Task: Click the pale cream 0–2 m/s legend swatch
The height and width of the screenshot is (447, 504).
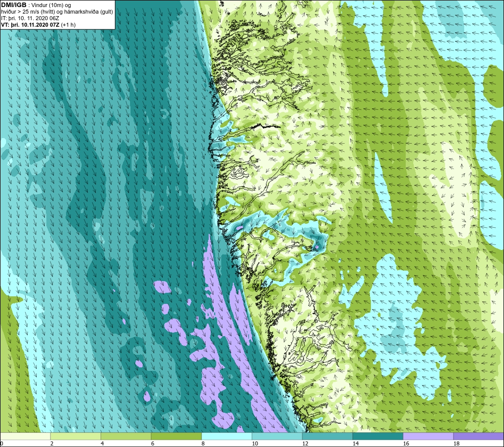Action: (x=25, y=436)
